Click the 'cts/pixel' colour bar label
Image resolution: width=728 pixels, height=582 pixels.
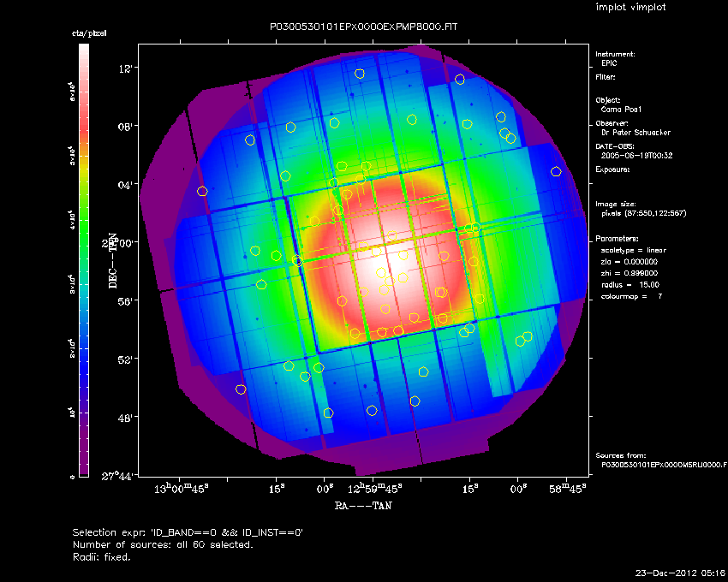[89, 33]
